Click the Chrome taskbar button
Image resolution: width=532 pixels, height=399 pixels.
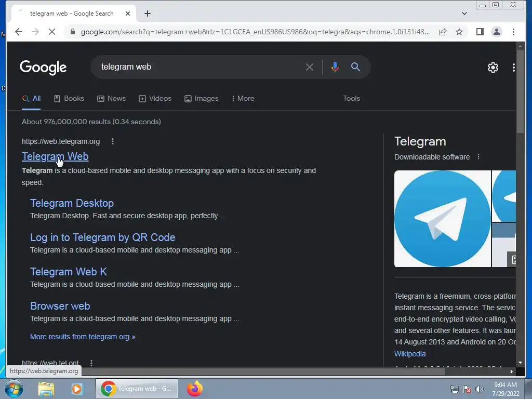(137, 389)
